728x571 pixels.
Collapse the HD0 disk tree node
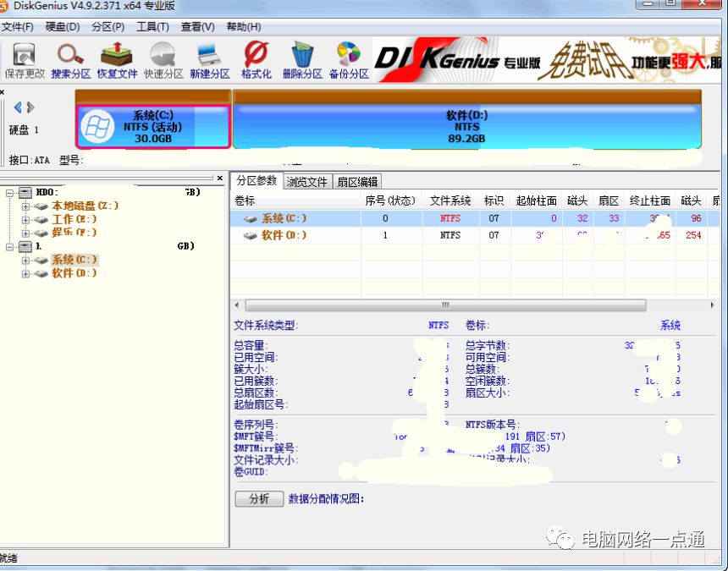click(10, 193)
